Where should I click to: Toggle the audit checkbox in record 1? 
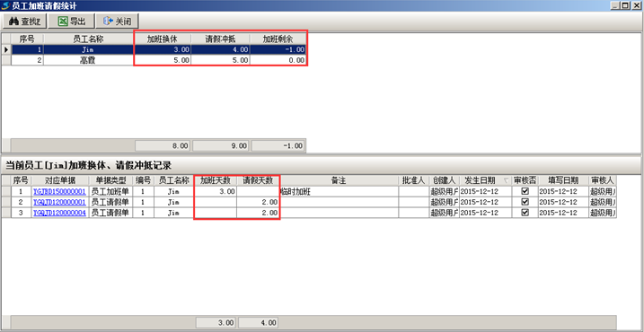tap(525, 191)
